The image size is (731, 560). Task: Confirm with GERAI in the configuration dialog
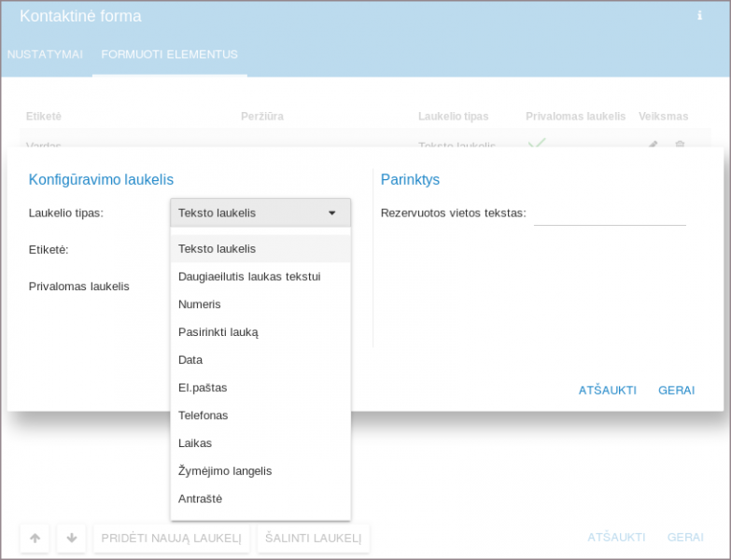(x=676, y=390)
